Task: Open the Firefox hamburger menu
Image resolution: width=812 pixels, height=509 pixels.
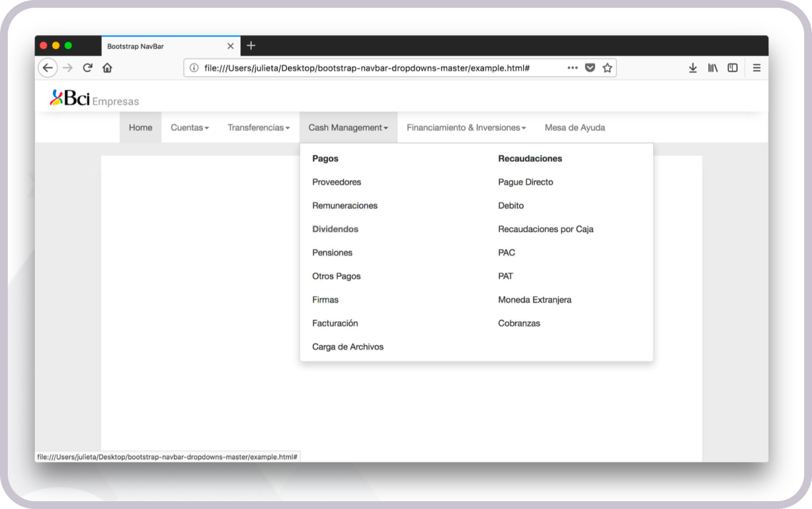Action: 757,68
